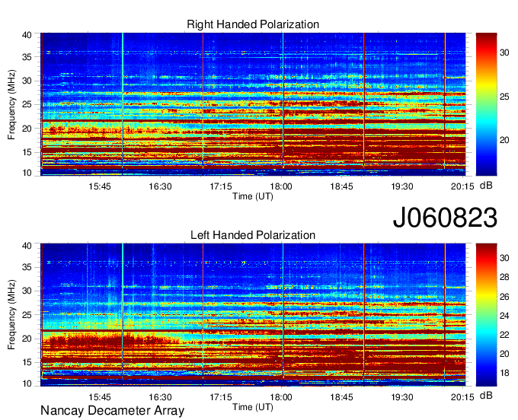Click the 15 MHz tick of left-handed plot
518x420 pixels.
tap(27, 363)
